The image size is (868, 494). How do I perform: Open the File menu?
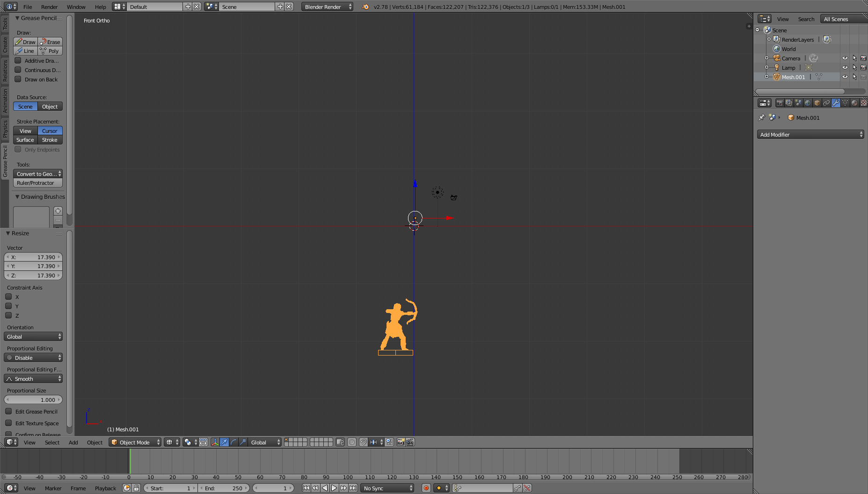pos(28,7)
